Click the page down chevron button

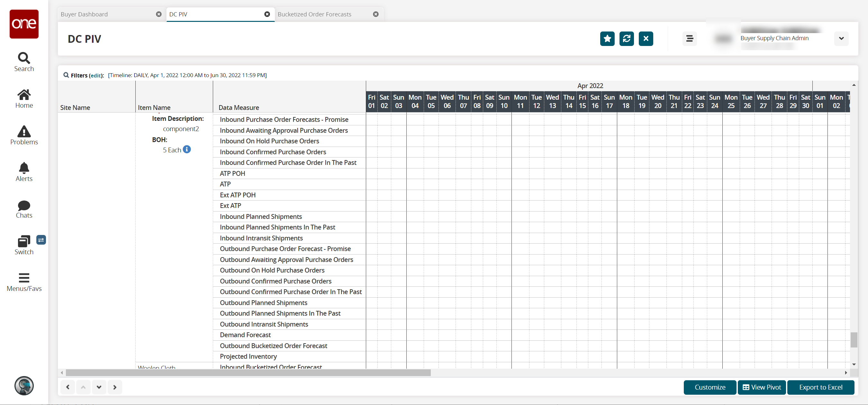[99, 387]
